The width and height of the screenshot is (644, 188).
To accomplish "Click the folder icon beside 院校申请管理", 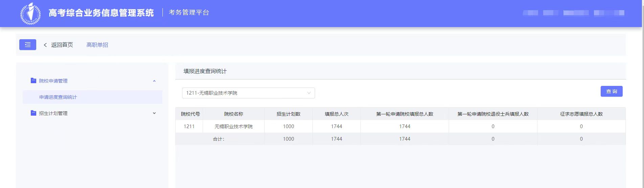I will point(33,80).
